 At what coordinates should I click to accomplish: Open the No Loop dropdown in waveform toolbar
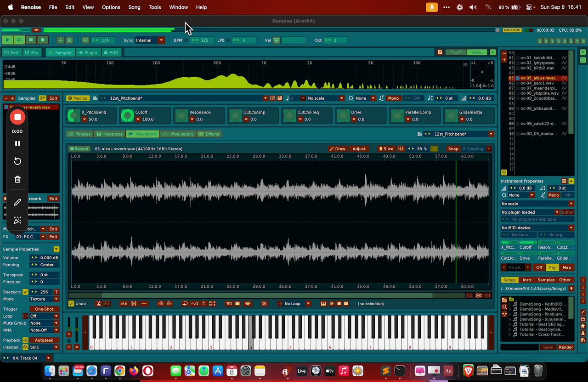pos(297,303)
